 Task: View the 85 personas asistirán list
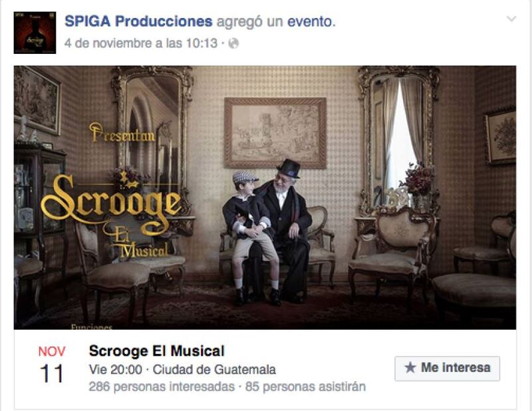(x=305, y=386)
